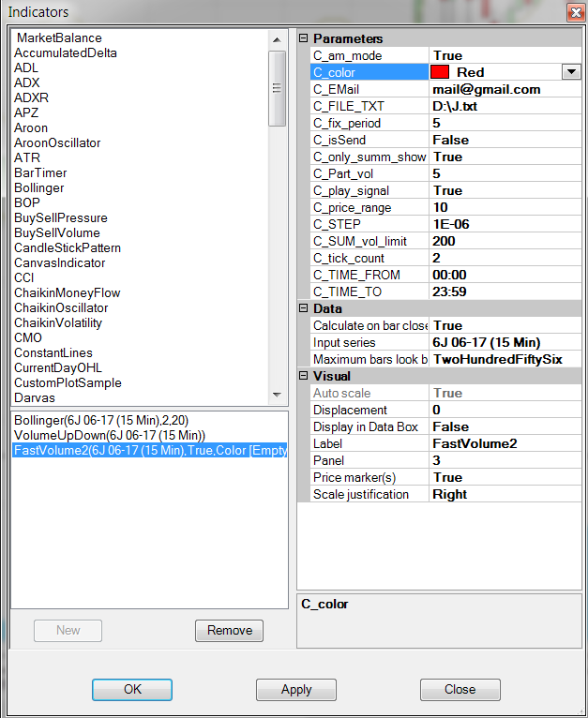Click indicator list scroll down arrow

pyautogui.click(x=277, y=395)
